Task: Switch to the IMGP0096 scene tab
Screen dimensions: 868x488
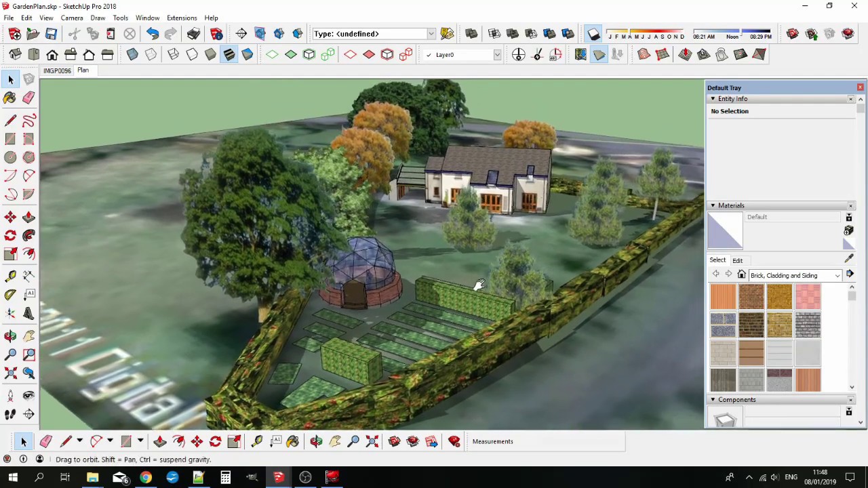Action: (x=57, y=70)
